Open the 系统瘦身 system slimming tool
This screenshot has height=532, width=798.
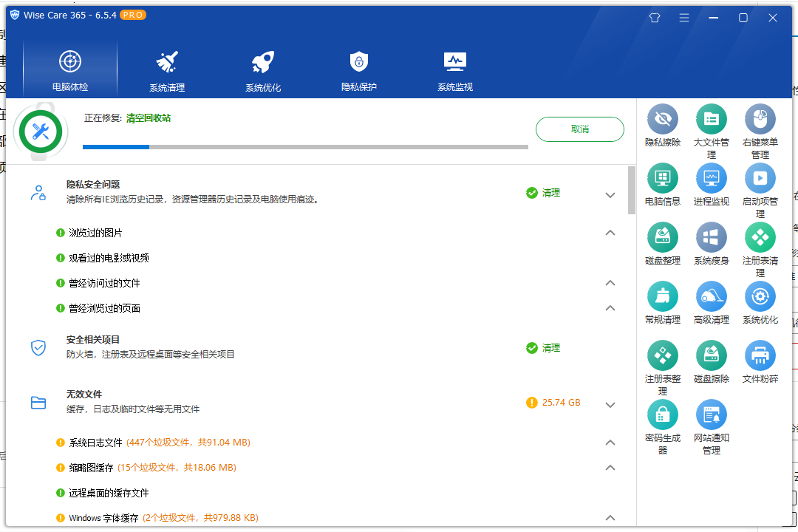(x=711, y=244)
